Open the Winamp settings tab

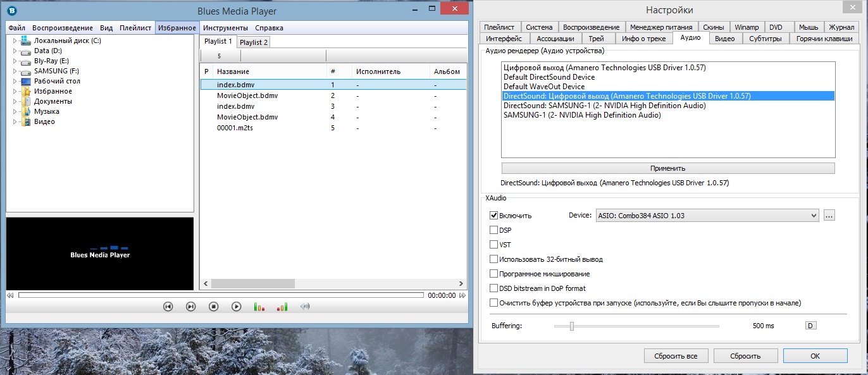pyautogui.click(x=747, y=27)
